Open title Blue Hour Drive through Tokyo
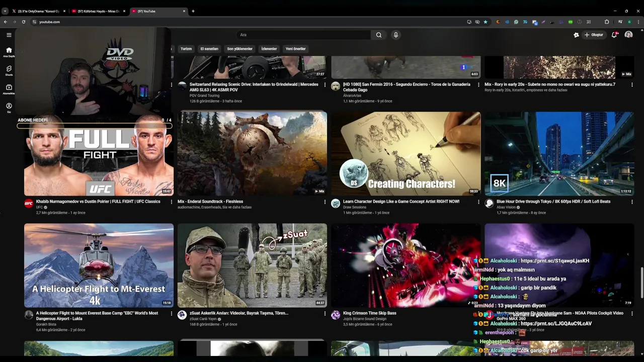 [x=553, y=202]
